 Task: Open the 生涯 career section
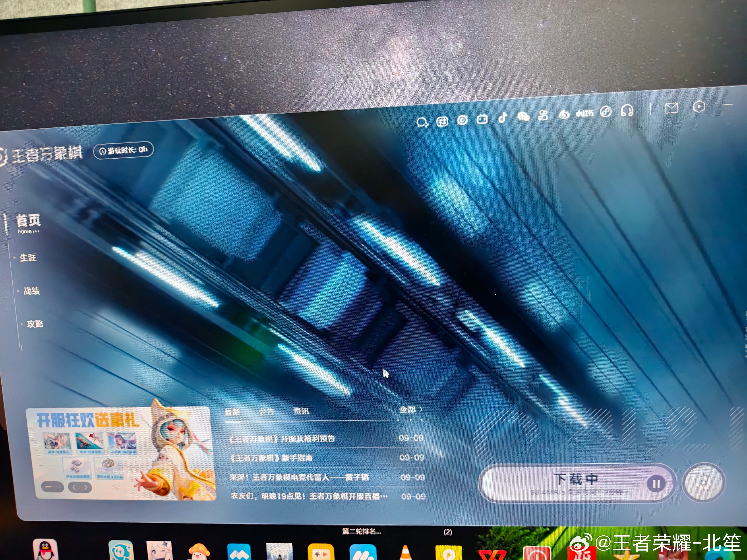click(28, 258)
